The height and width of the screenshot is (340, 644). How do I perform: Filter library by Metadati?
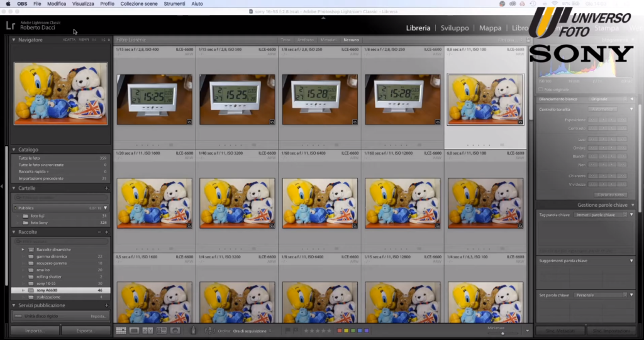pyautogui.click(x=328, y=40)
